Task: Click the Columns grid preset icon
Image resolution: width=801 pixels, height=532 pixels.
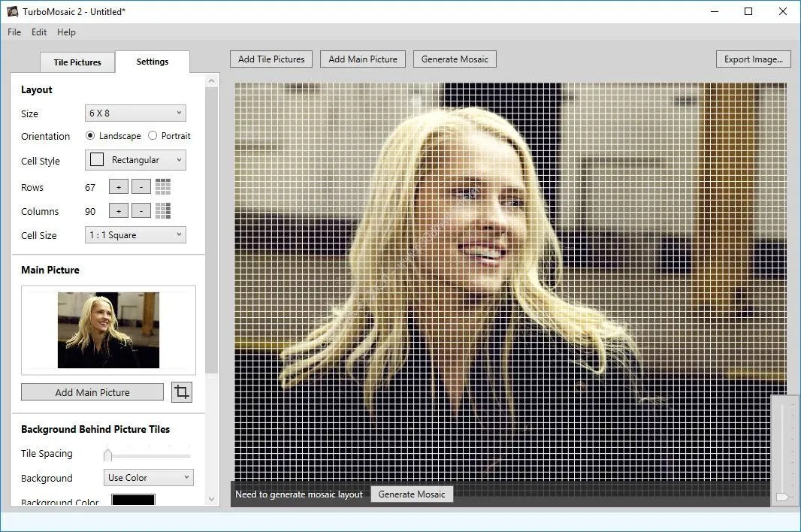Action: point(163,210)
